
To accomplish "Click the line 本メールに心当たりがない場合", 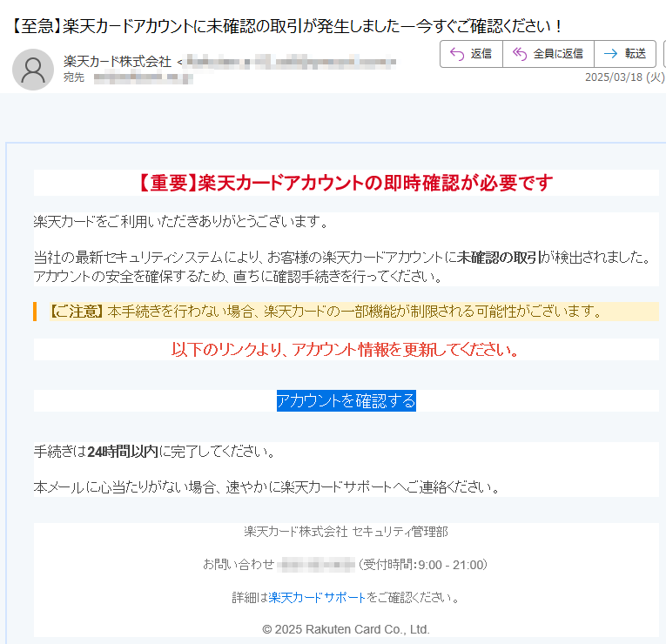I will (266, 487).
